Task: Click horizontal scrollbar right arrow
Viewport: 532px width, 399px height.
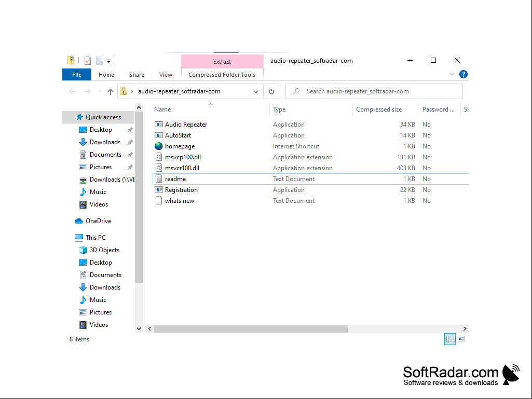Action: [x=465, y=329]
